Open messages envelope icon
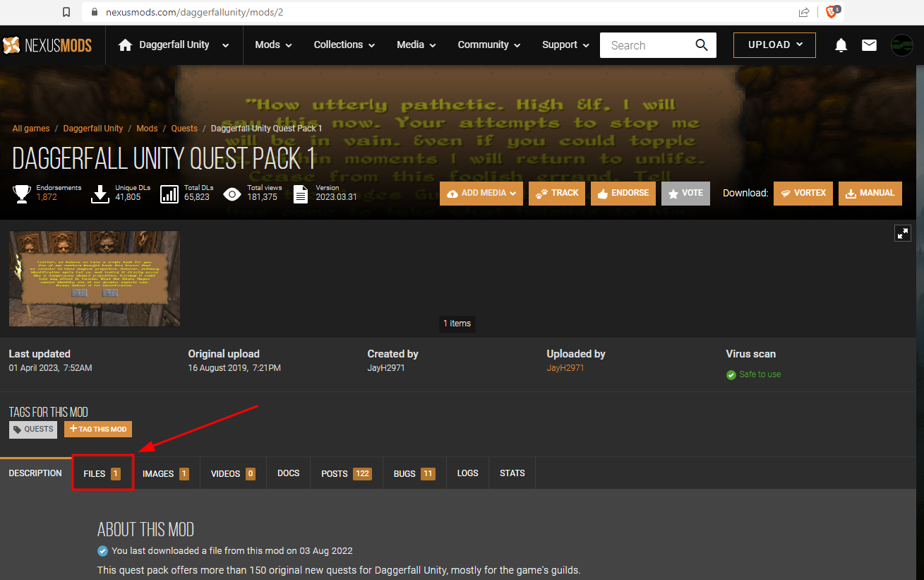The width and height of the screenshot is (924, 580). 869,45
